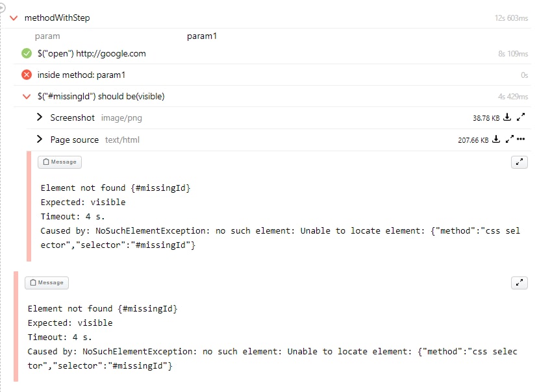Click the red failed status icon
The image size is (550, 392).
[x=27, y=75]
